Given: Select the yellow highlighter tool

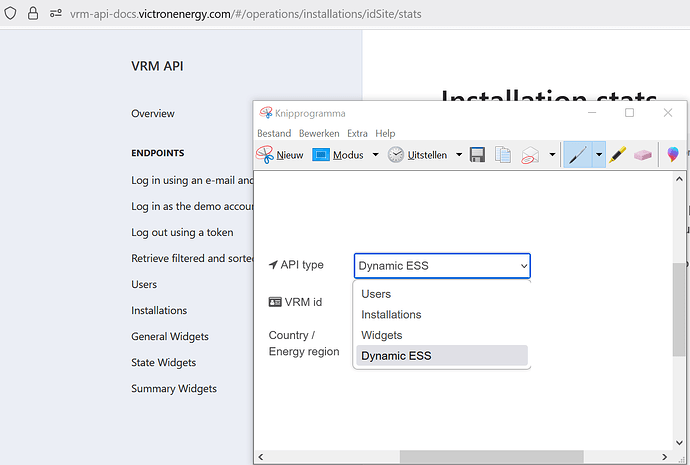Looking at the screenshot, I should coord(617,155).
